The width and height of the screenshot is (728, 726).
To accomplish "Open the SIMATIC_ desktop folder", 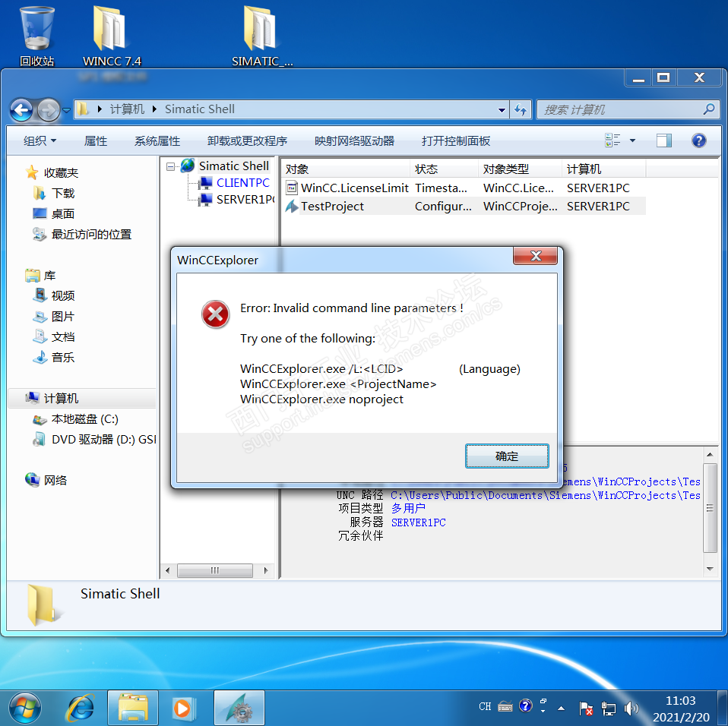I will tap(262, 36).
